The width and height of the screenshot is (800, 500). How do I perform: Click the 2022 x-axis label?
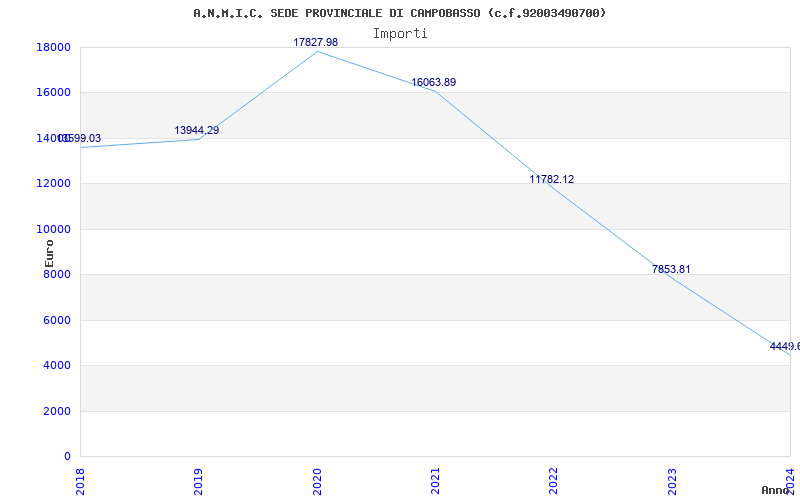554,481
